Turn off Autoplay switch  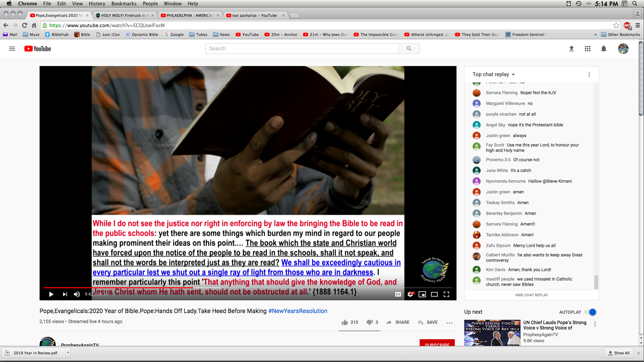tap(591, 312)
